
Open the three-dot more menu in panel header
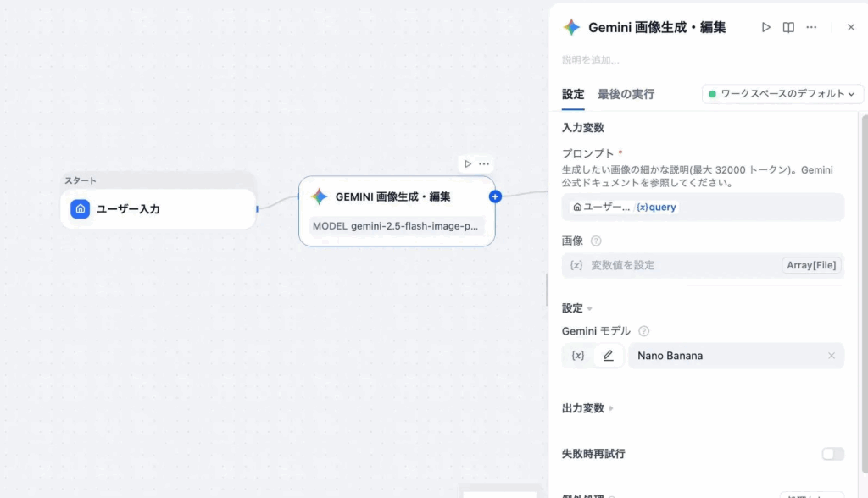pyautogui.click(x=811, y=27)
